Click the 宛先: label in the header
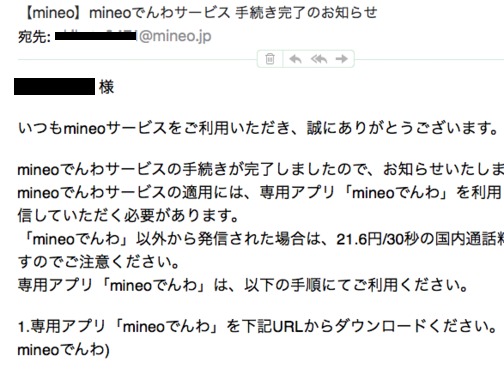The width and height of the screenshot is (504, 380). pyautogui.click(x=34, y=37)
